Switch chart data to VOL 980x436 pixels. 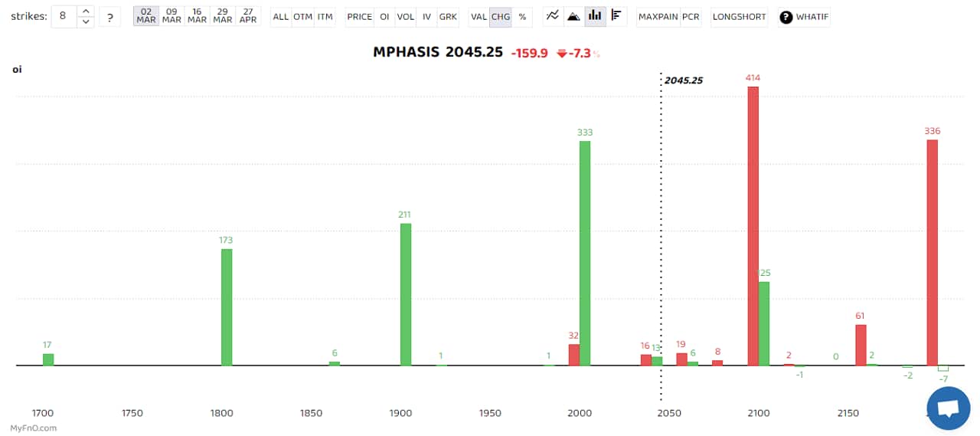tap(406, 16)
